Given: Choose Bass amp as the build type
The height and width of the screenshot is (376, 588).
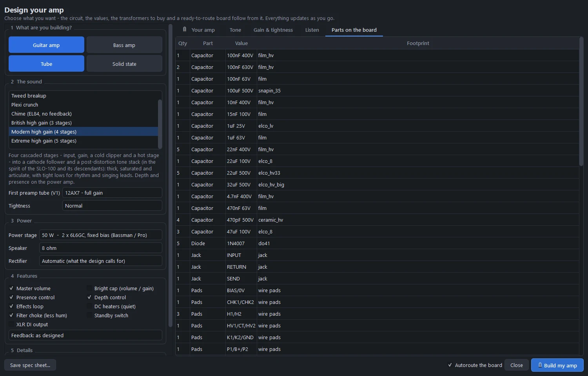Looking at the screenshot, I should [x=124, y=45].
